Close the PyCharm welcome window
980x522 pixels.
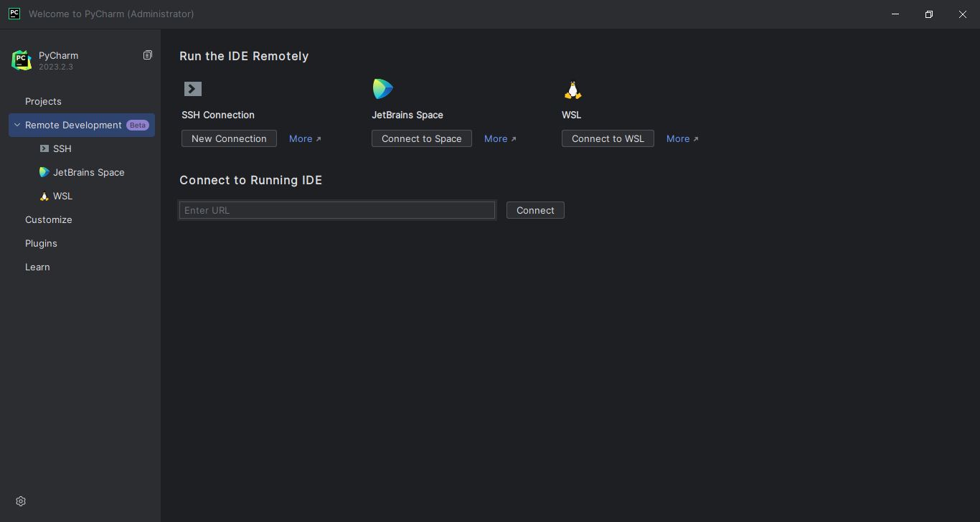pos(963,14)
